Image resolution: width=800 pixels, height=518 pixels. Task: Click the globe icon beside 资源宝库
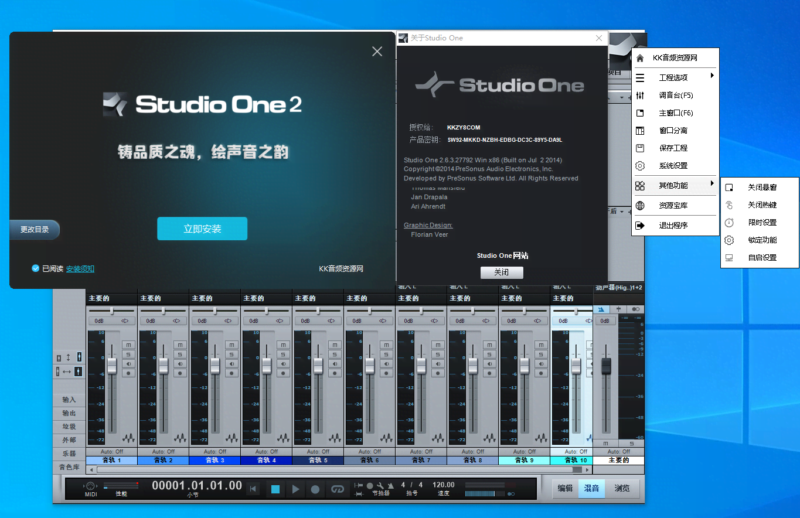(x=640, y=206)
